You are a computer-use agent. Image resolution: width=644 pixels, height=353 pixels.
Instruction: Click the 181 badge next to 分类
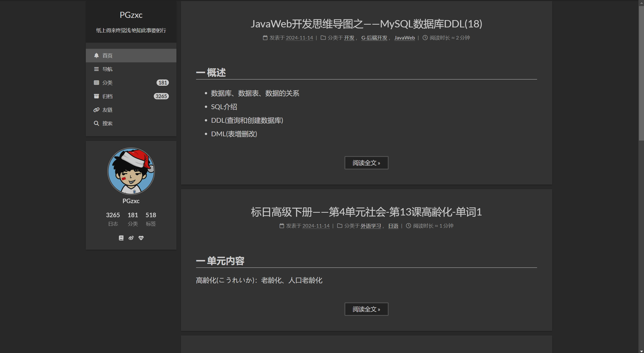162,82
